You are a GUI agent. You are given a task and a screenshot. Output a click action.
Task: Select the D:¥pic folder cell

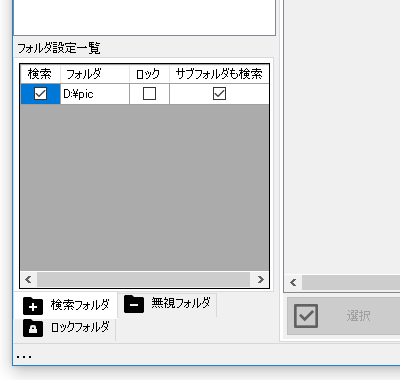[95, 94]
